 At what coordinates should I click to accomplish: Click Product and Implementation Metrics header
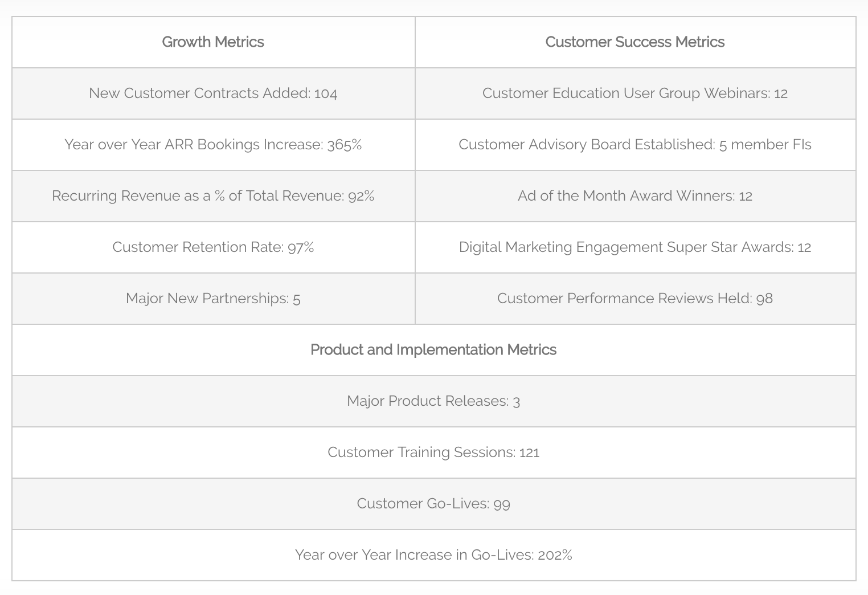point(433,350)
